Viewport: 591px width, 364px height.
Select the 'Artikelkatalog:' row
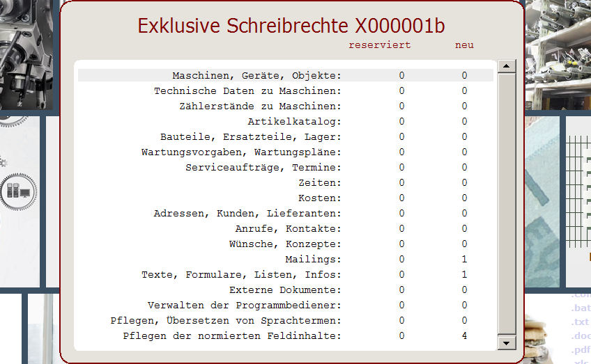point(285,122)
